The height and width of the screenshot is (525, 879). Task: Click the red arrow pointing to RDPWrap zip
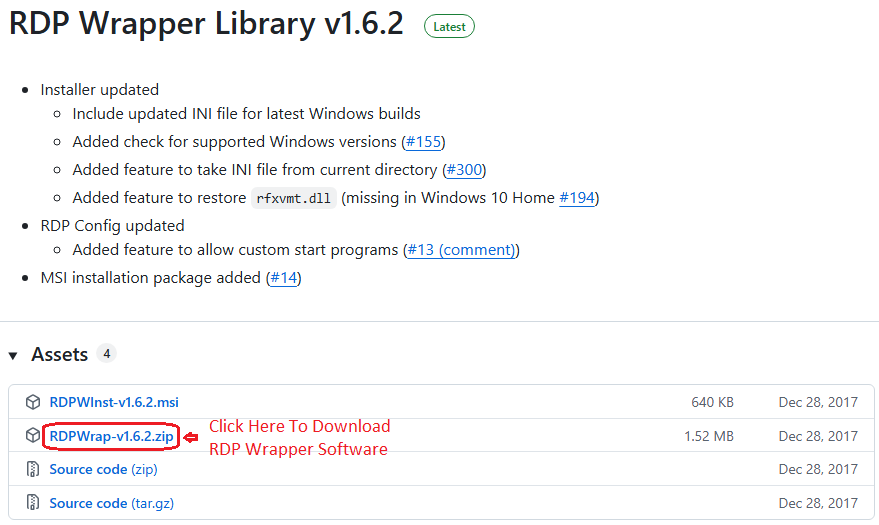coord(191,436)
